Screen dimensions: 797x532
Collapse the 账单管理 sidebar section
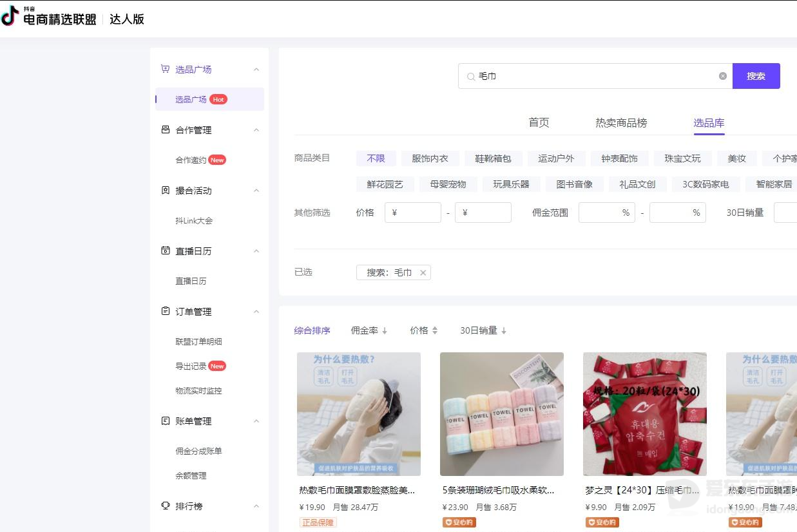(256, 421)
